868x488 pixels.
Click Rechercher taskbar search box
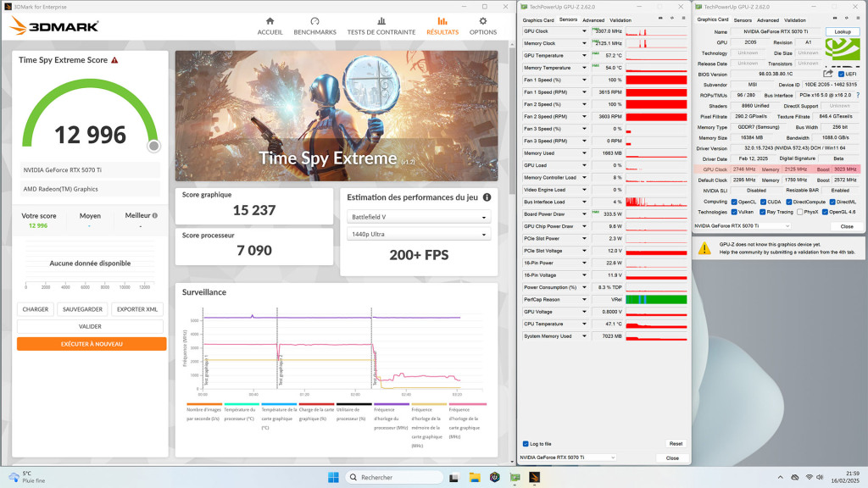pyautogui.click(x=394, y=477)
